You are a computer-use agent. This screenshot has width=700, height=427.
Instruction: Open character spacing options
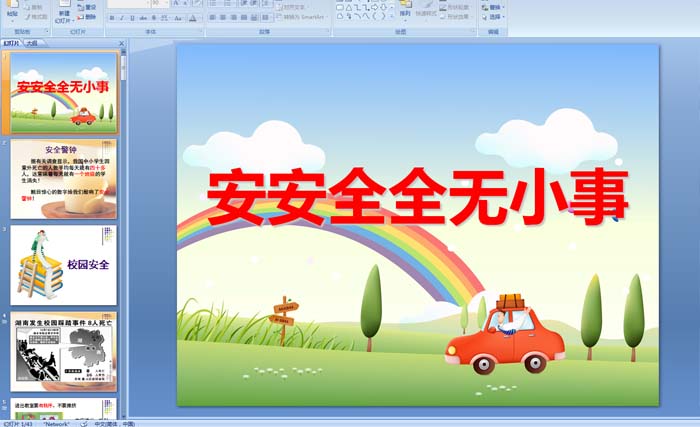click(x=164, y=18)
